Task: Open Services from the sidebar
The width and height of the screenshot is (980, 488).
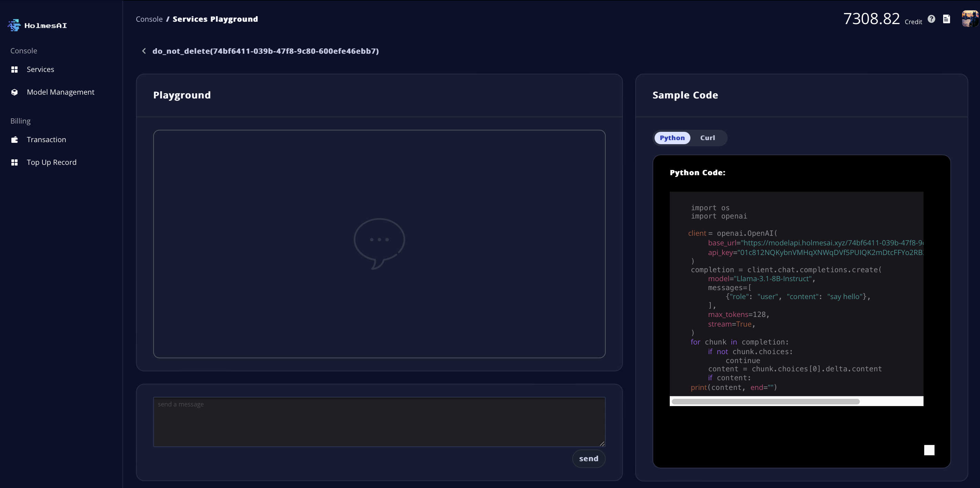Action: 40,69
